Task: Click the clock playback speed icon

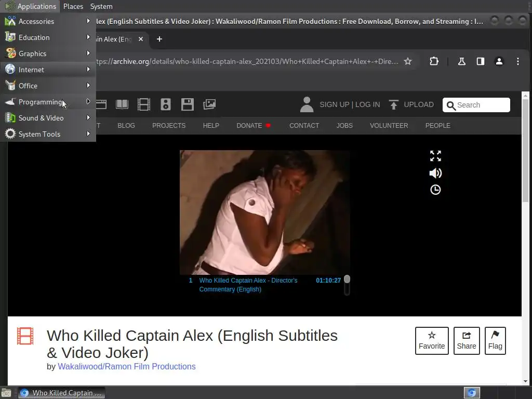Action: [435, 190]
